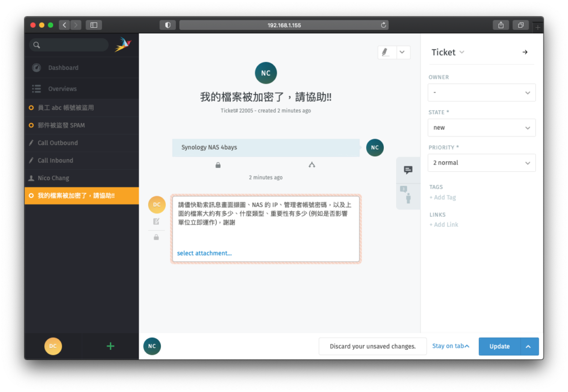Open ticket chat bubble sidebar tab
568x392 pixels.
click(408, 170)
